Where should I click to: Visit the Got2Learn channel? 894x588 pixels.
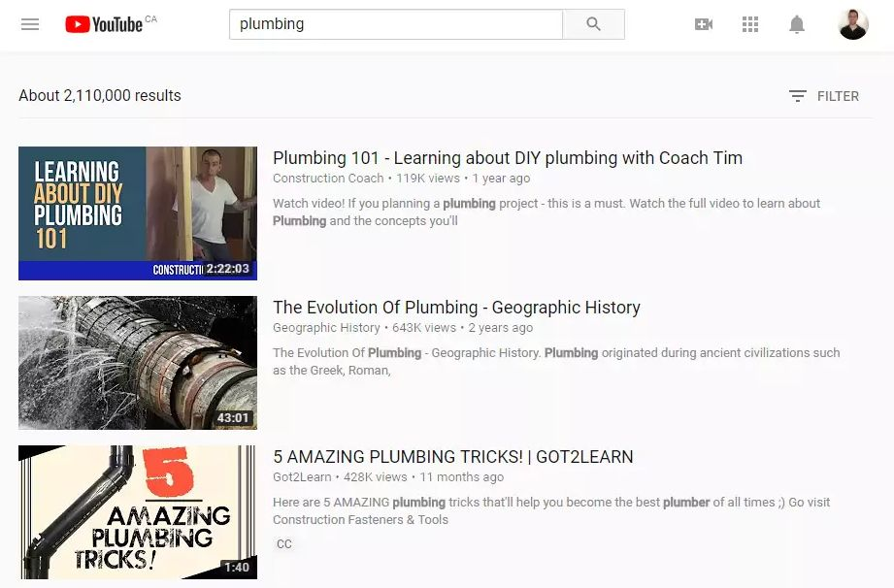click(x=302, y=476)
